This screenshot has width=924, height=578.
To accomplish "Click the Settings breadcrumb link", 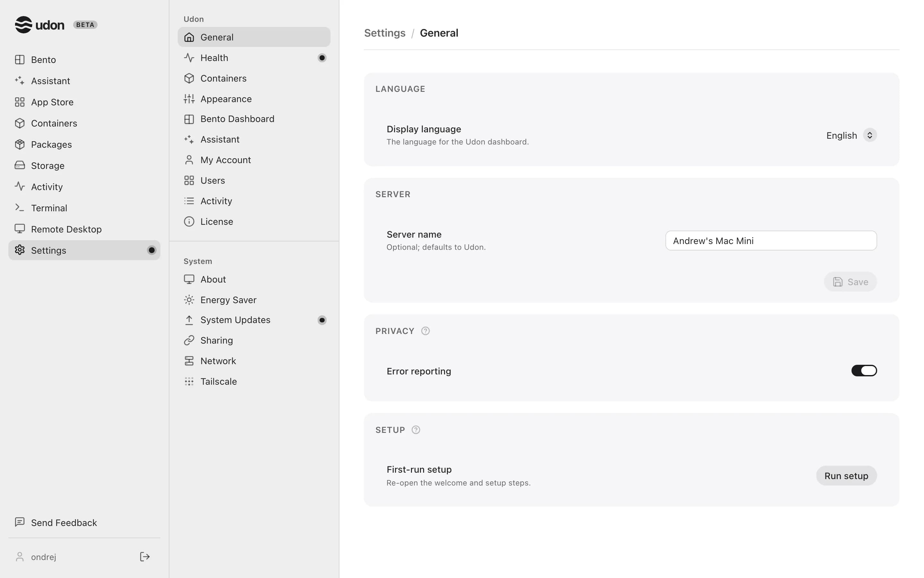I will tap(384, 33).
